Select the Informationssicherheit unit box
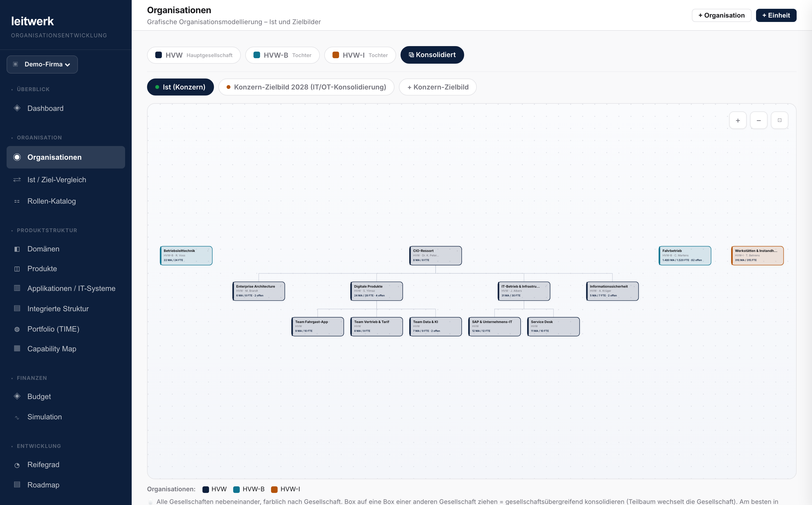 tap(612, 291)
